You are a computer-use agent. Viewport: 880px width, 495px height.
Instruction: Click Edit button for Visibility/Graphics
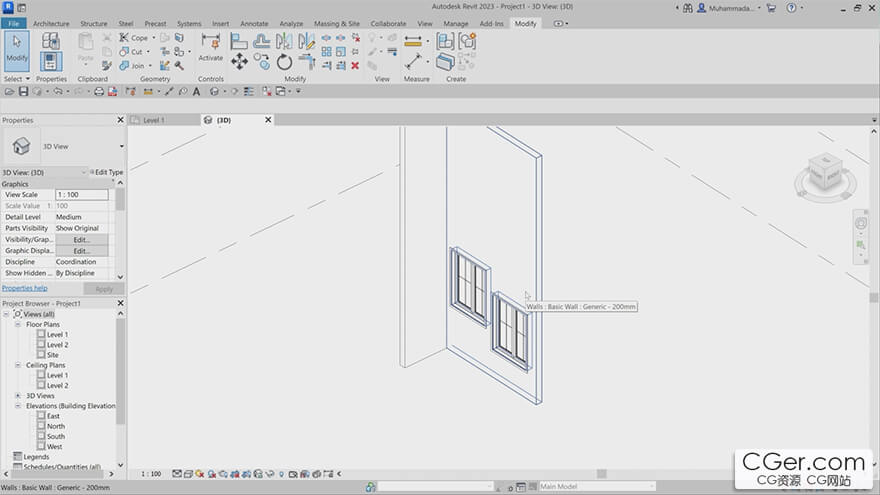[x=81, y=240]
